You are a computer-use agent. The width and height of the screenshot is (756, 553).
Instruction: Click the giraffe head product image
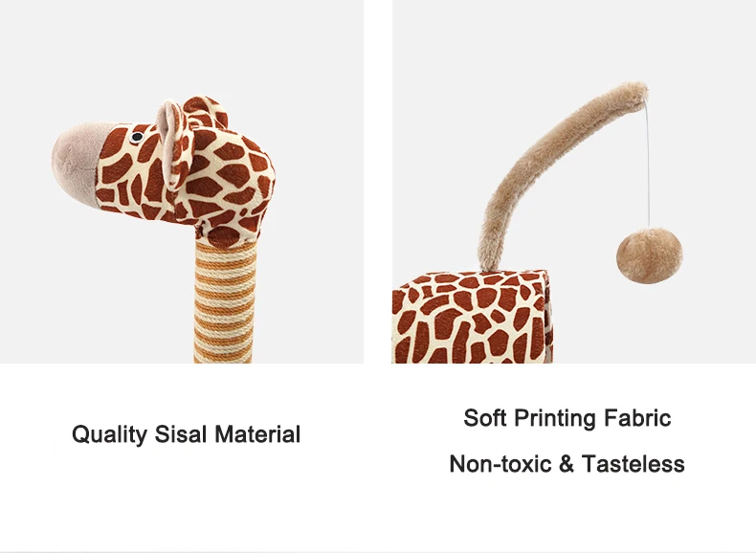[x=182, y=181]
